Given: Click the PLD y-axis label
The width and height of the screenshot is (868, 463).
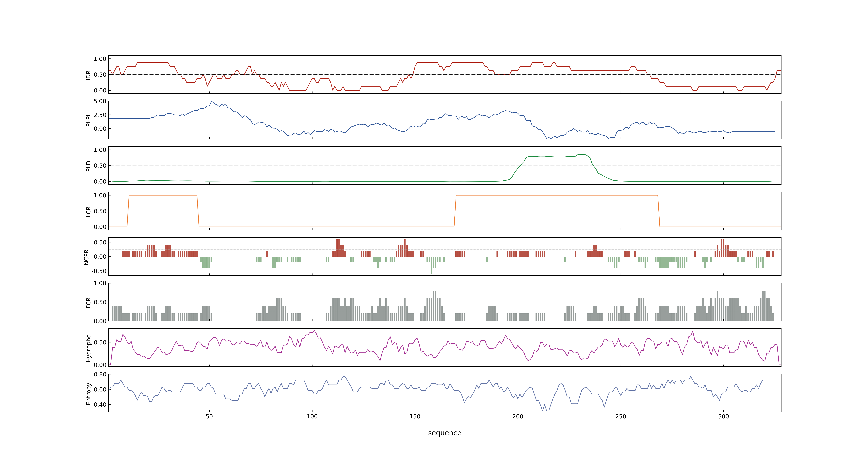Looking at the screenshot, I should 88,166.
